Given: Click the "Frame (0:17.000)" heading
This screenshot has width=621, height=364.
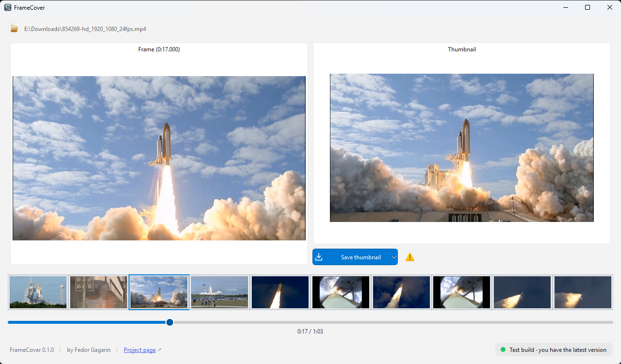Looking at the screenshot, I should click(x=159, y=49).
